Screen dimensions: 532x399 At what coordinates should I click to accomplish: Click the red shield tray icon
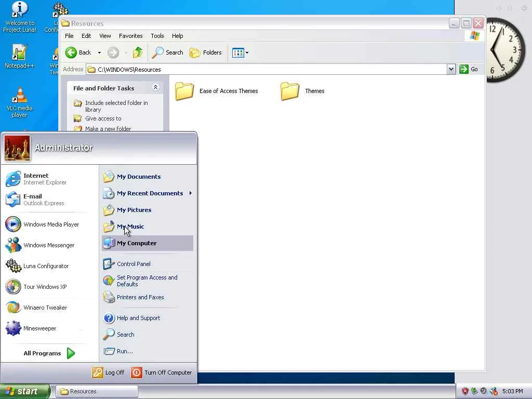(x=465, y=391)
